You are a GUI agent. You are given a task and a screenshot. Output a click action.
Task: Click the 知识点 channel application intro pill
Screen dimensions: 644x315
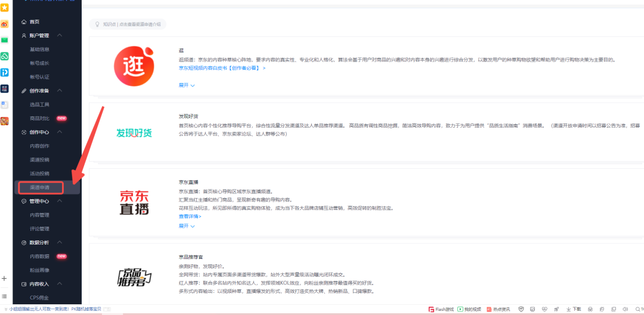click(x=128, y=24)
